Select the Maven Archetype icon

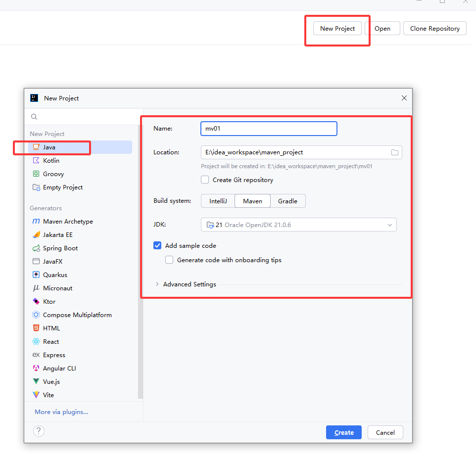click(36, 221)
